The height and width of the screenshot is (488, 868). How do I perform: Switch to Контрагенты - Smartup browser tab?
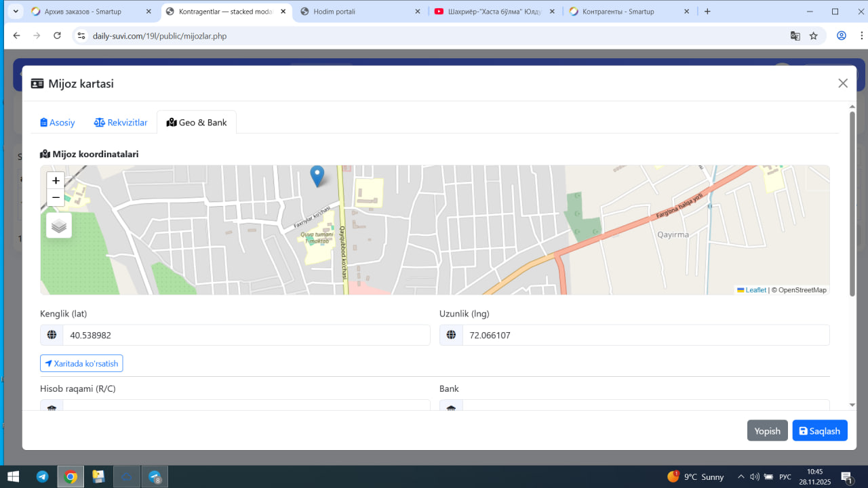point(630,12)
